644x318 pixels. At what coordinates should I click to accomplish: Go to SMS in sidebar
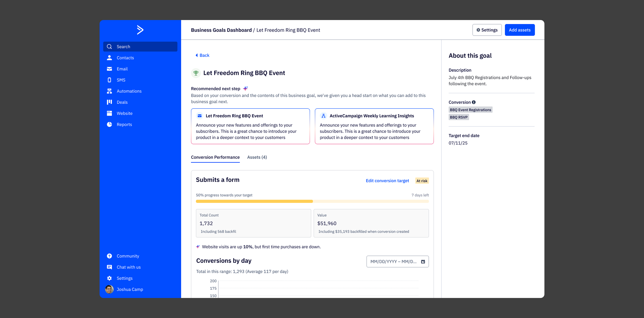click(x=121, y=80)
